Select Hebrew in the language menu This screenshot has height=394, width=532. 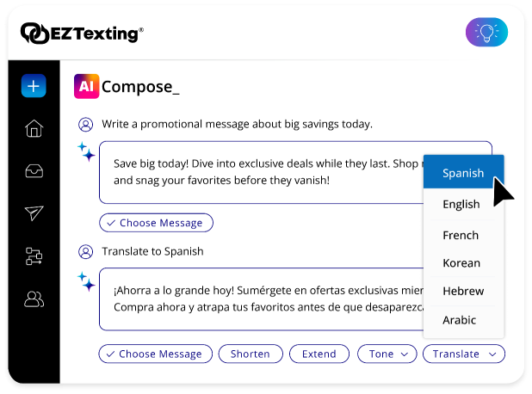[x=463, y=291]
